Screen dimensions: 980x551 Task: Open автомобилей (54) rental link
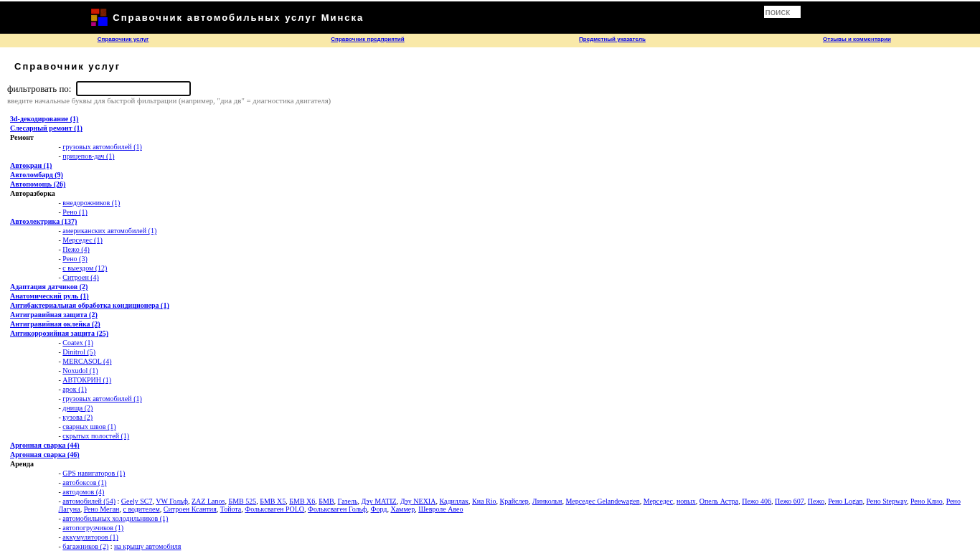(x=89, y=501)
